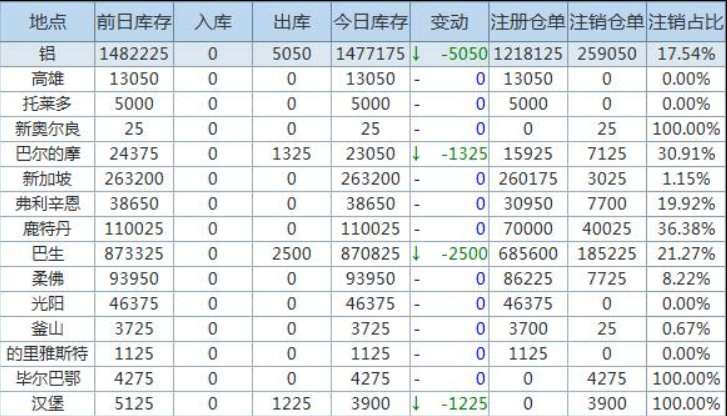Select the 高雄 location cell
Screen dimensions: 727x416
[x=46, y=79]
